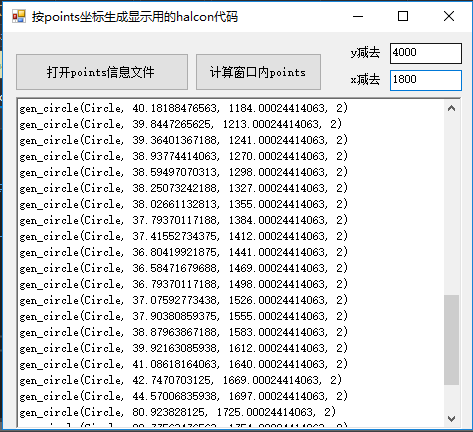Maximize the halcon code window
Screen dimensions: 473x432
(x=403, y=16)
